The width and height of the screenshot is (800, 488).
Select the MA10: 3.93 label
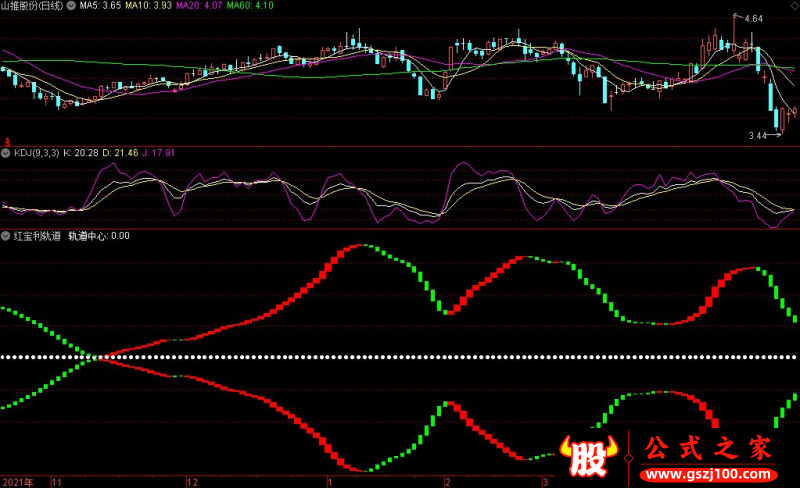(x=148, y=6)
